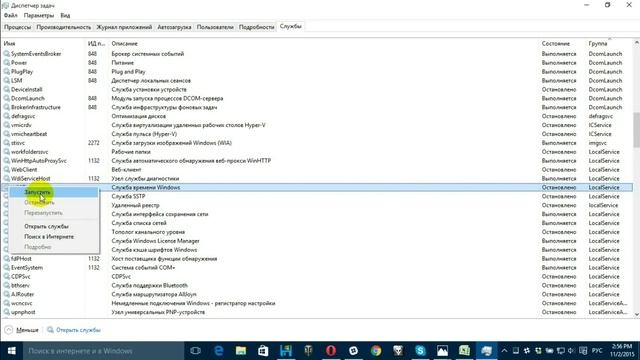
Task: Select the wcncsvc service row
Action: tap(318, 303)
